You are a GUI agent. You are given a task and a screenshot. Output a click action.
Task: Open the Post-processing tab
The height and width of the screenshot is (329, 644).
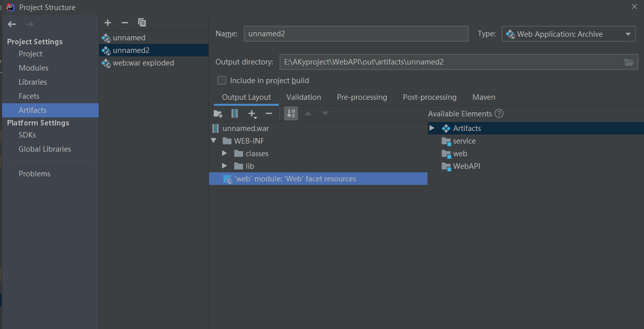430,97
